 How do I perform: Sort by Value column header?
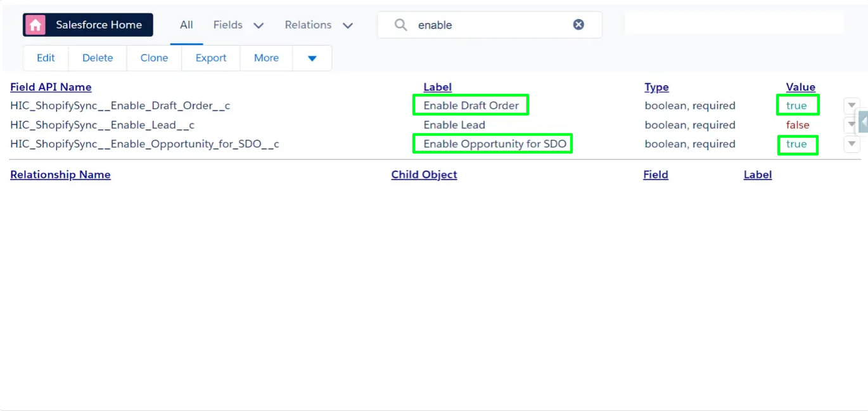800,87
